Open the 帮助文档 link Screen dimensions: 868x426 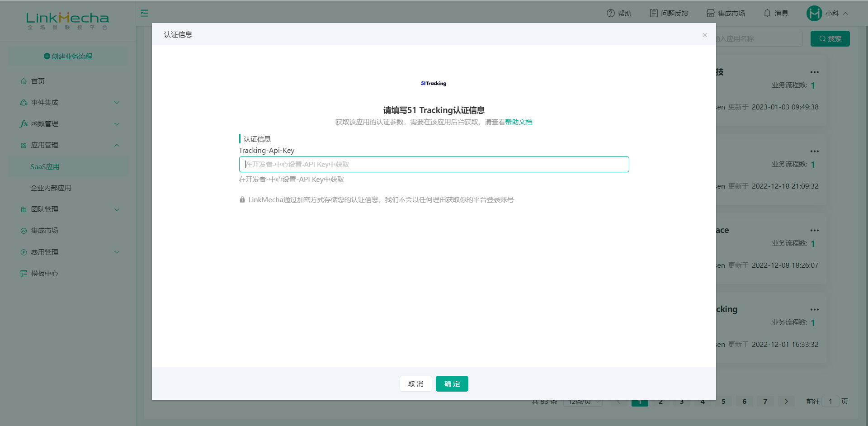click(519, 122)
